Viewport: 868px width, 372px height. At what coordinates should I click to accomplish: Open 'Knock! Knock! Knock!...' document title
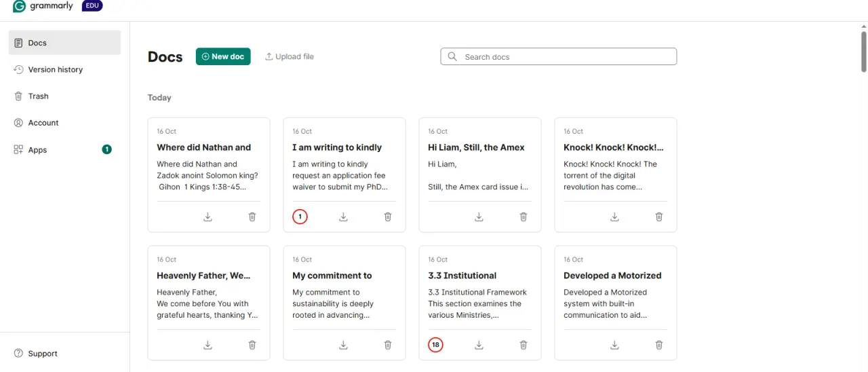click(x=614, y=147)
